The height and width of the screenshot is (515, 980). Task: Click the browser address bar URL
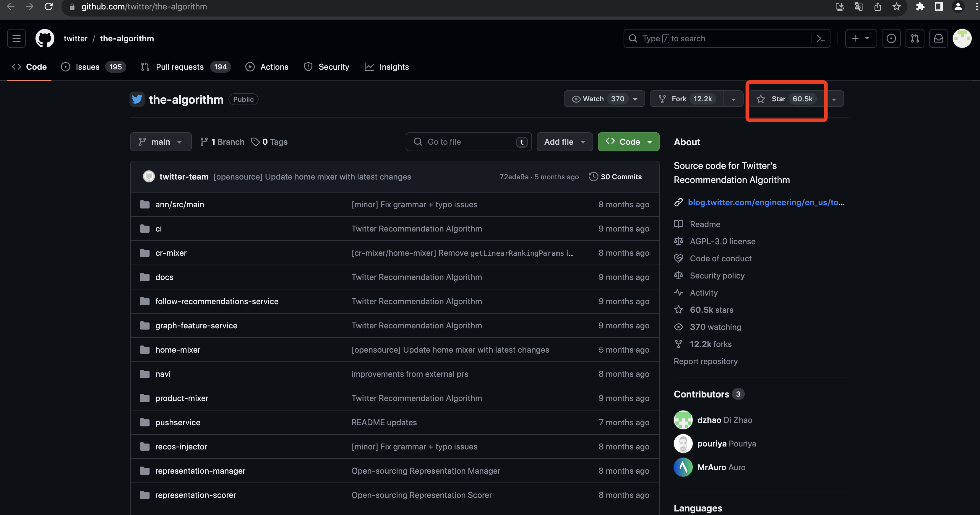[144, 6]
